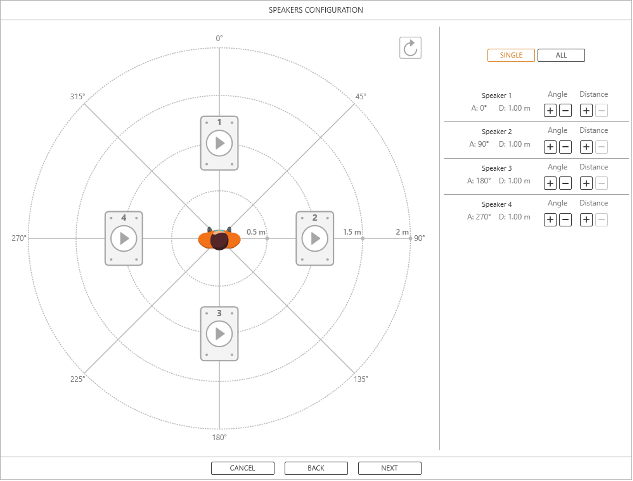Click the Speaker 1 label
This screenshot has height=481, width=633.
[x=496, y=96]
